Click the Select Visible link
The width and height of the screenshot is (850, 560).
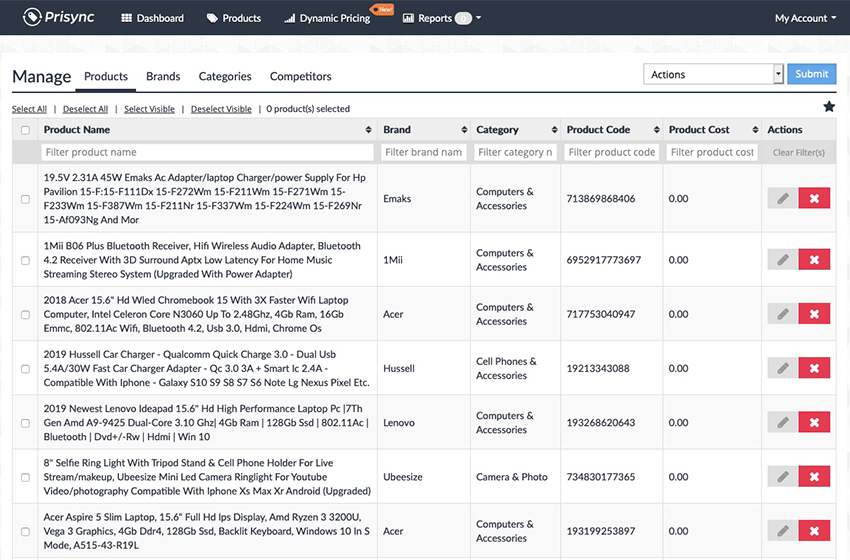[149, 109]
